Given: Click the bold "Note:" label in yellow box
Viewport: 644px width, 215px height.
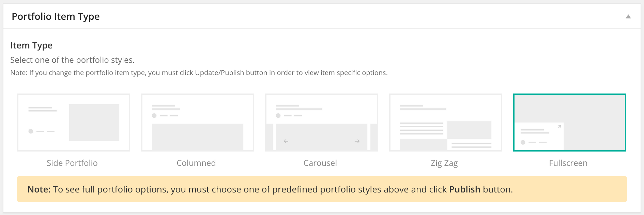Looking at the screenshot, I should click(39, 189).
